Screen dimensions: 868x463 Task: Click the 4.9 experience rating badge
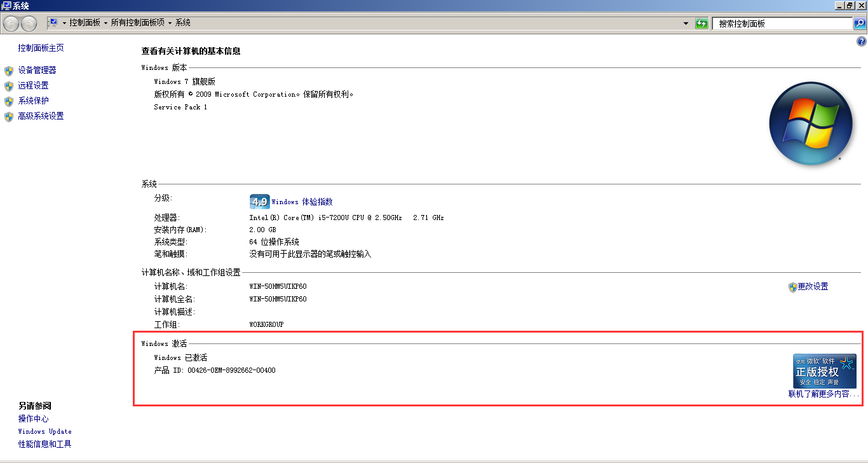coord(259,202)
